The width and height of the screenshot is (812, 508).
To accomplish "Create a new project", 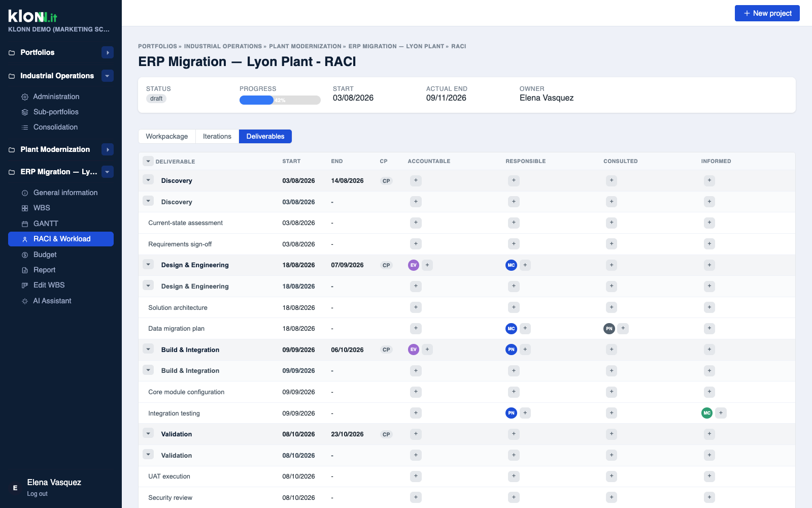I will [x=767, y=13].
